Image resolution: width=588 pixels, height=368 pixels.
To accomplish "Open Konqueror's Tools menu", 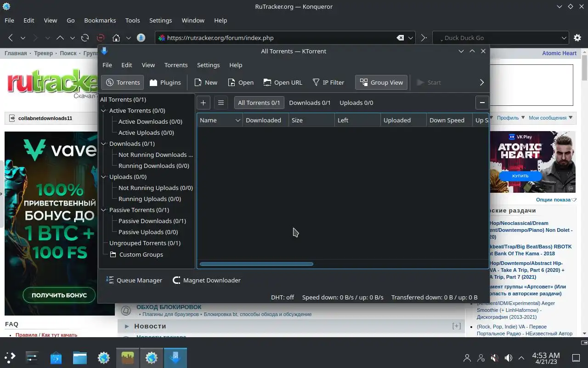I will (x=133, y=20).
